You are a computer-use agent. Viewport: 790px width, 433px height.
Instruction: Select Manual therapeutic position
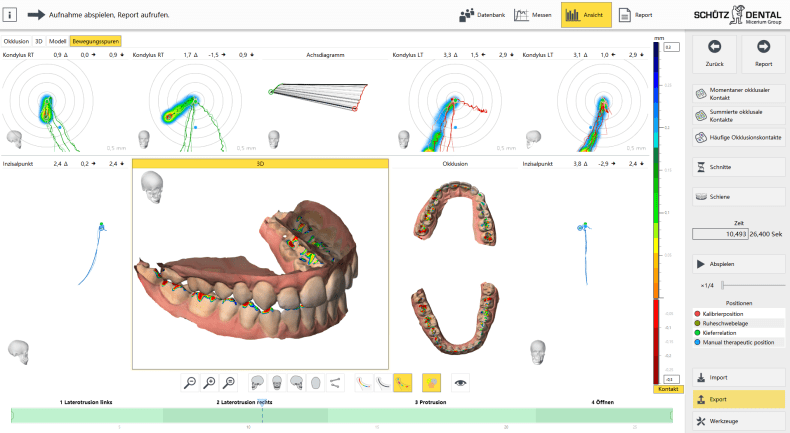739,342
